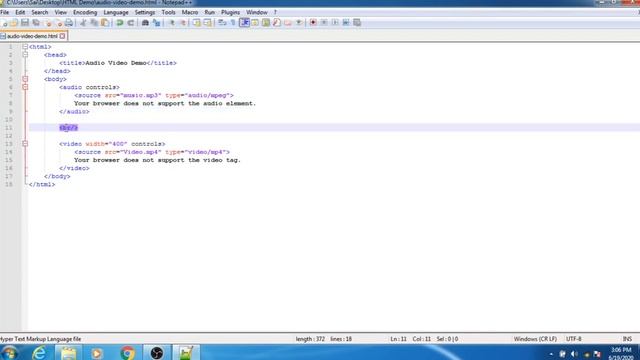Launch Internet Explorer from taskbar

coord(39,353)
